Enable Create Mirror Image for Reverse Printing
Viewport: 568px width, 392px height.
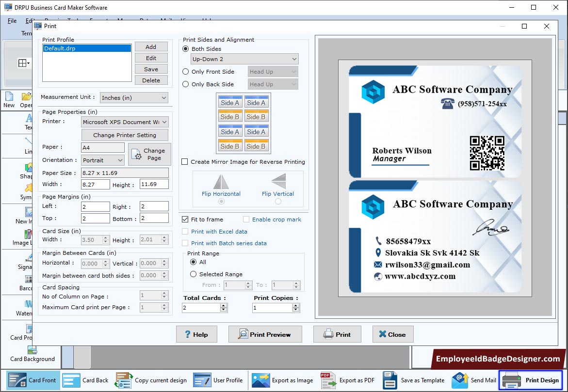pyautogui.click(x=185, y=162)
